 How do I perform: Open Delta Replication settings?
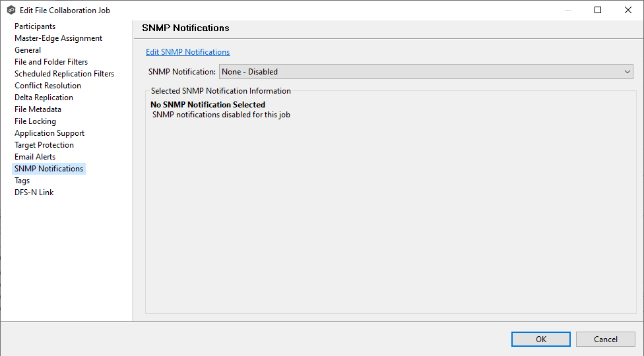point(44,98)
